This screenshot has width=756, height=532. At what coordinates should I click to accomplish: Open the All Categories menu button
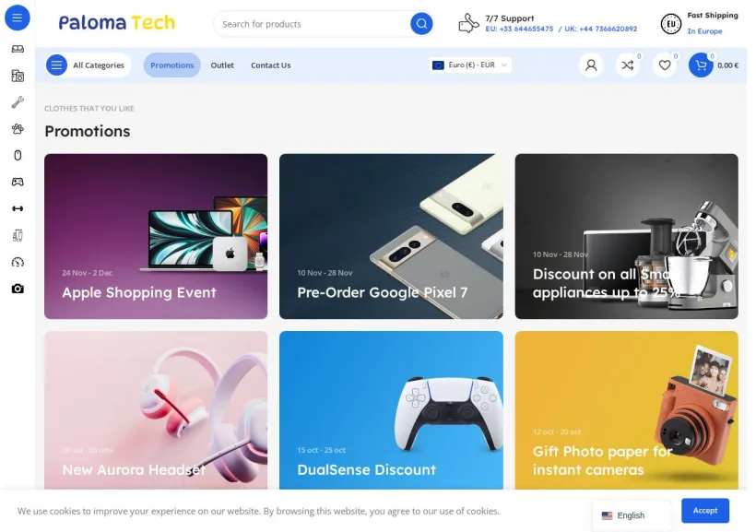coord(89,65)
